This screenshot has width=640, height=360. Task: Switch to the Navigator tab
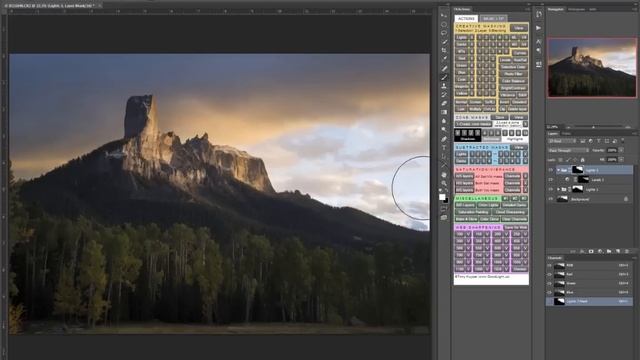(x=556, y=9)
